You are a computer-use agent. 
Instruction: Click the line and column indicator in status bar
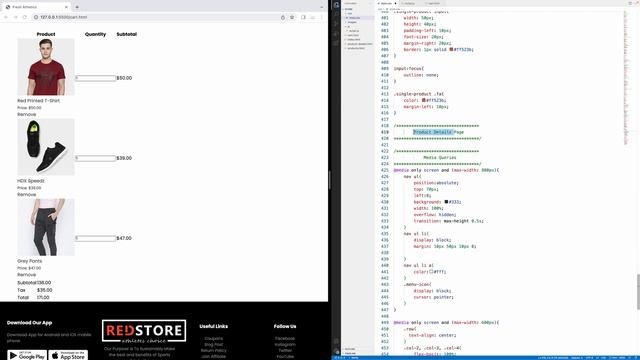(x=553, y=358)
